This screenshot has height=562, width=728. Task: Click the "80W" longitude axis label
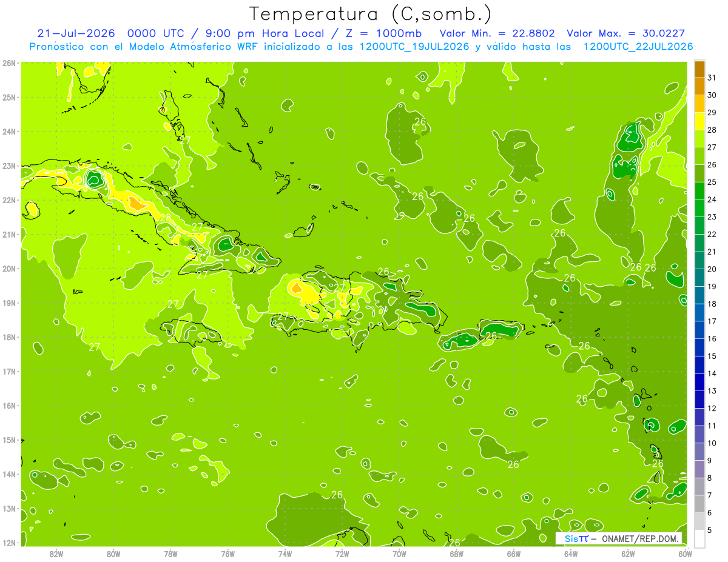click(x=113, y=554)
